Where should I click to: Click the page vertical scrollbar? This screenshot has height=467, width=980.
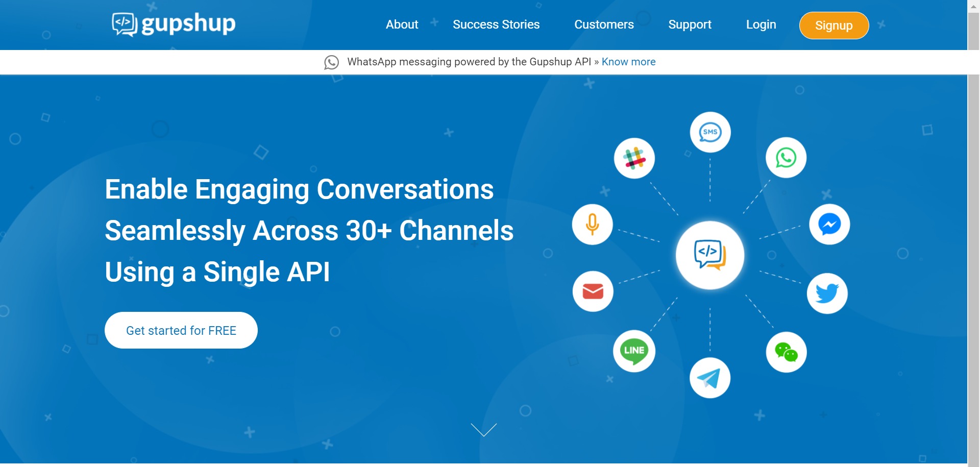pos(973,233)
